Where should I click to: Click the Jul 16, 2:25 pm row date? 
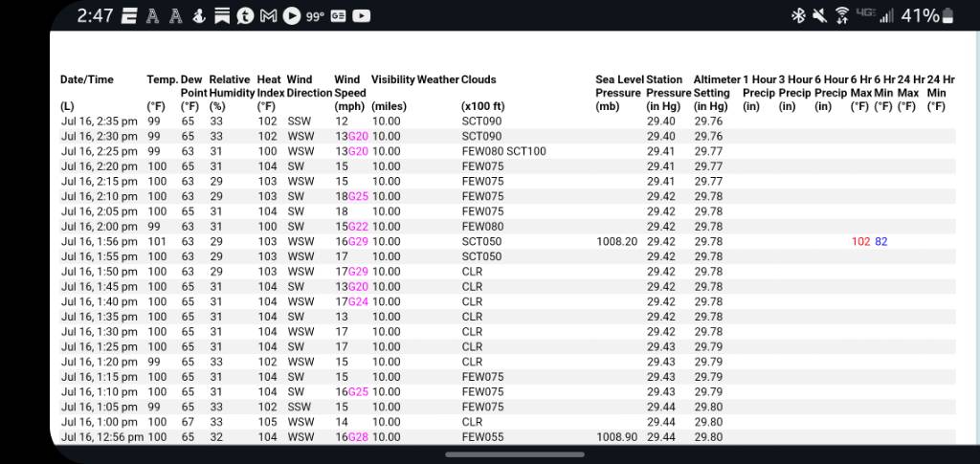[99, 151]
